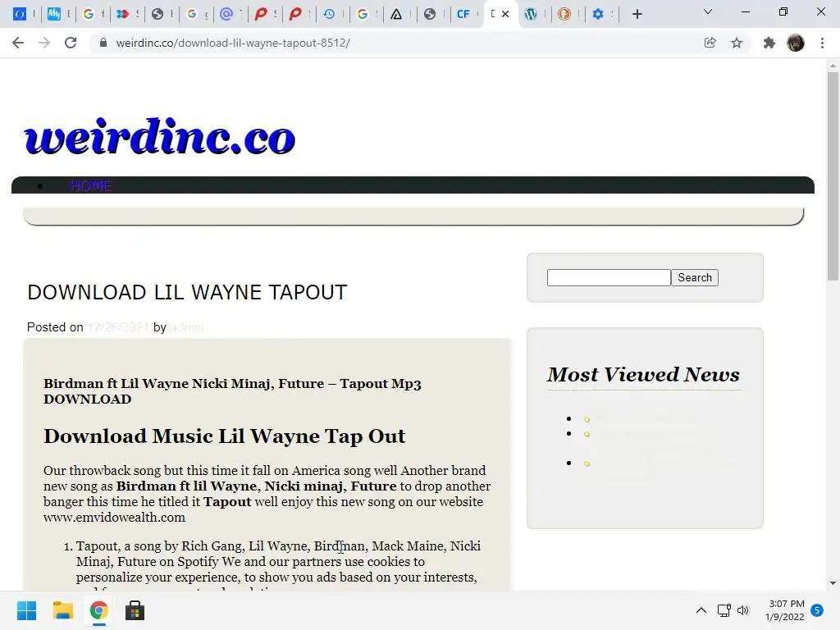Focus the sidebar search text box
The height and width of the screenshot is (630, 840).
click(609, 277)
